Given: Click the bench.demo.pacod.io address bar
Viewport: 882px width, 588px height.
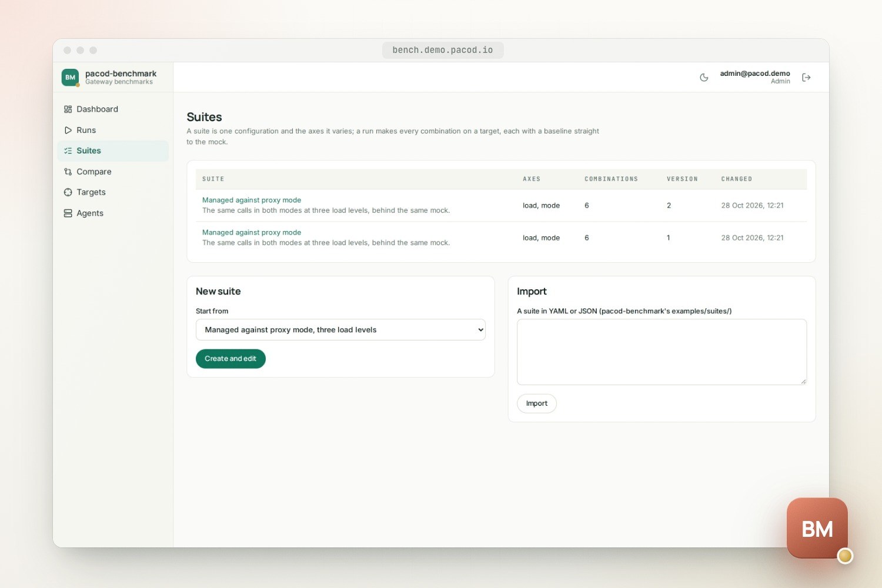Looking at the screenshot, I should point(443,50).
